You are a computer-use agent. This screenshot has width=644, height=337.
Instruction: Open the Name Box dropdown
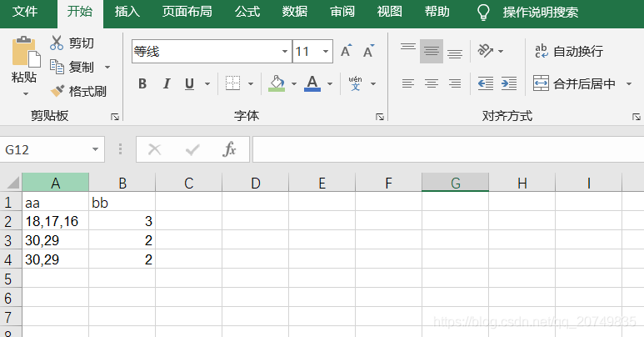click(x=95, y=149)
